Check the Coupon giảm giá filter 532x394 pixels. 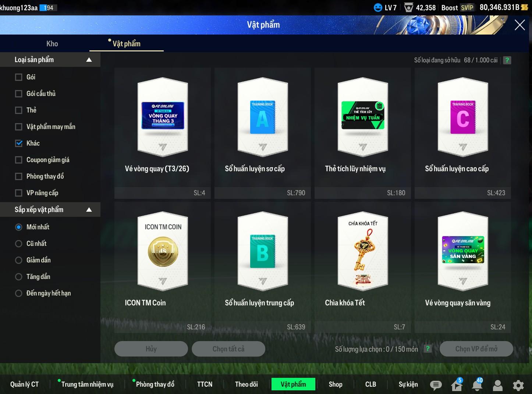pos(19,160)
